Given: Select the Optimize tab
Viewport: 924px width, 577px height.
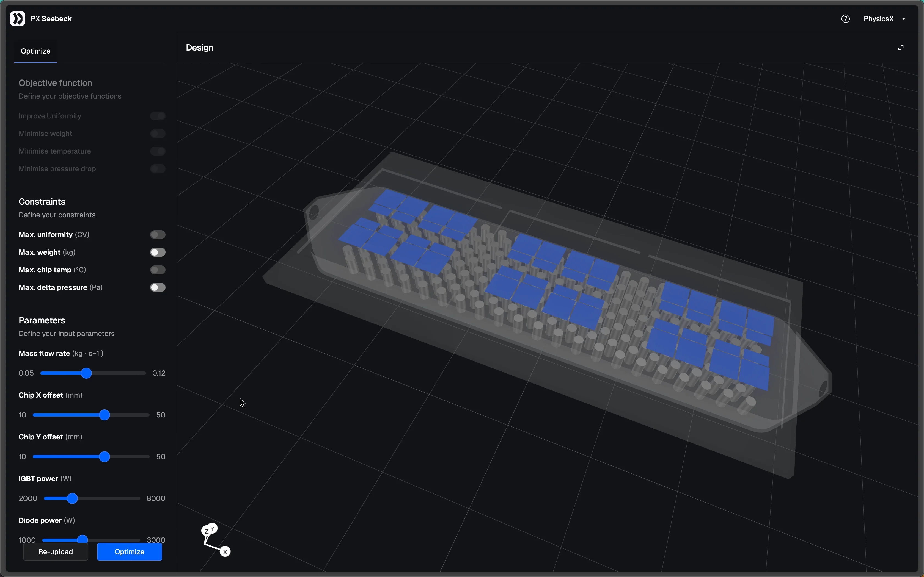Looking at the screenshot, I should pyautogui.click(x=35, y=51).
